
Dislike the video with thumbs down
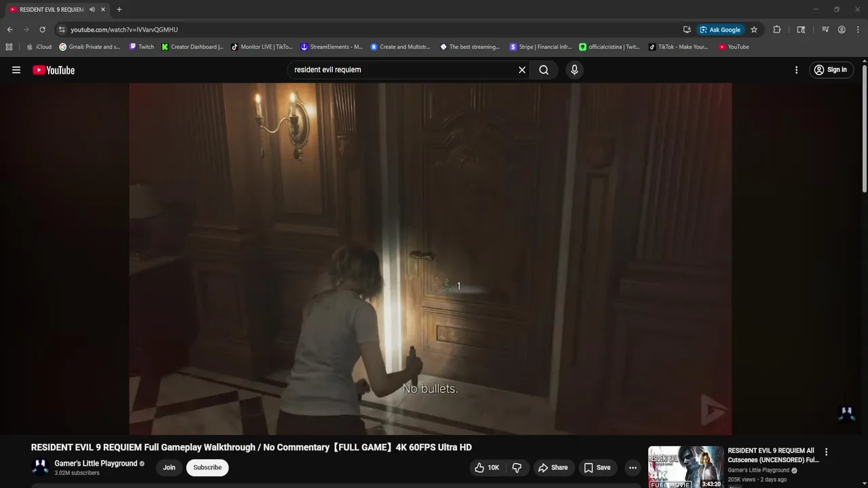(x=517, y=468)
